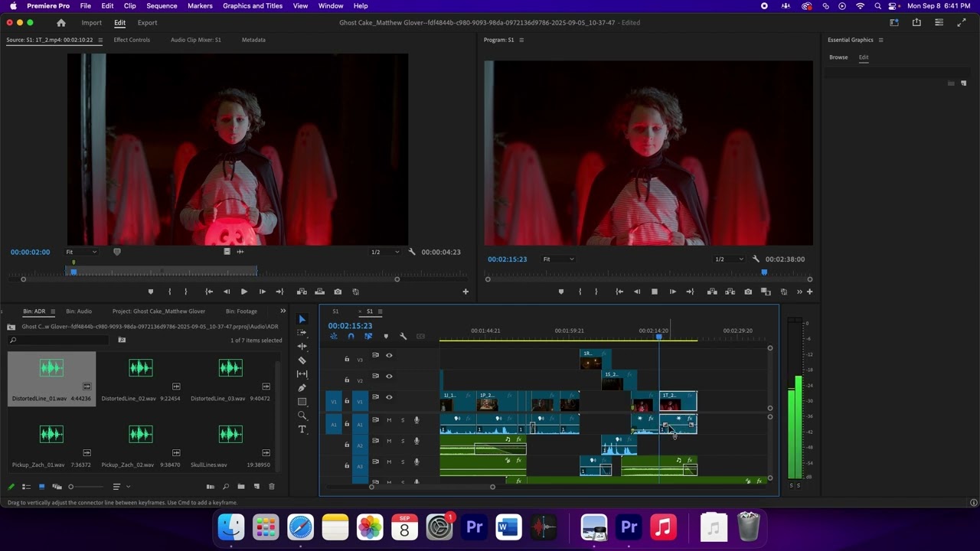Click Drag Audio Only icon in Source monitor
The image size is (980, 551).
240,252
